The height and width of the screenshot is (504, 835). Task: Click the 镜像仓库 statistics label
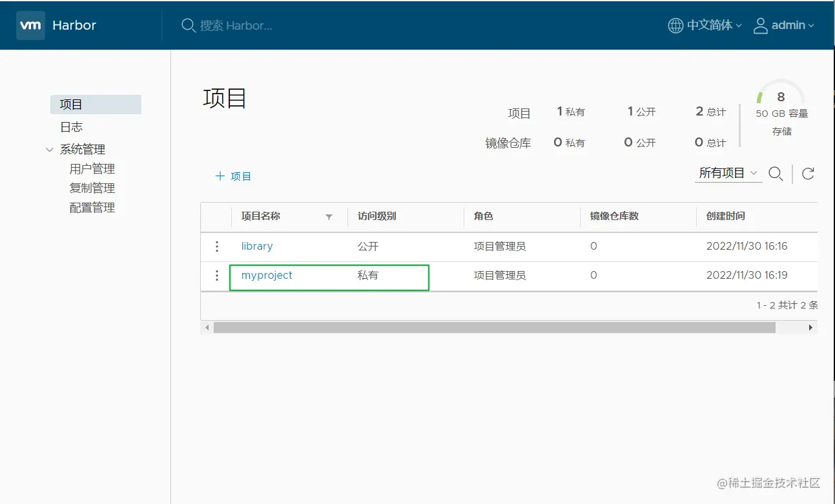point(508,143)
